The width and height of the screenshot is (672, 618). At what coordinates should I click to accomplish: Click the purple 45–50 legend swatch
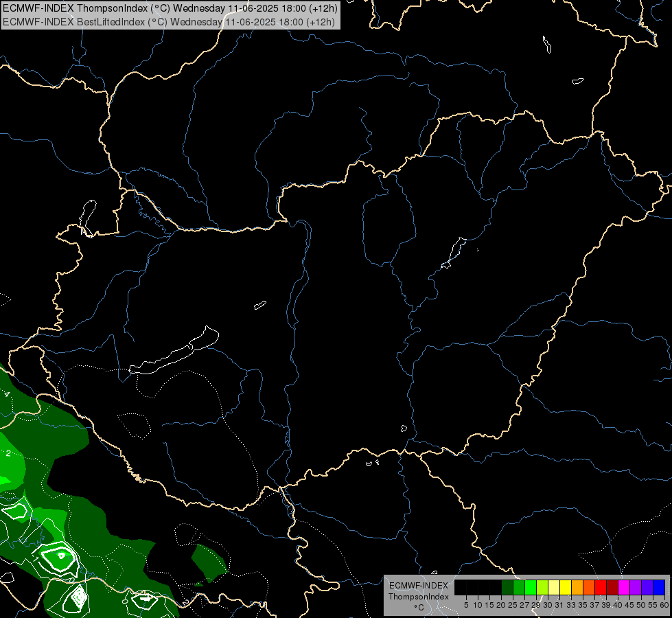pyautogui.click(x=636, y=587)
